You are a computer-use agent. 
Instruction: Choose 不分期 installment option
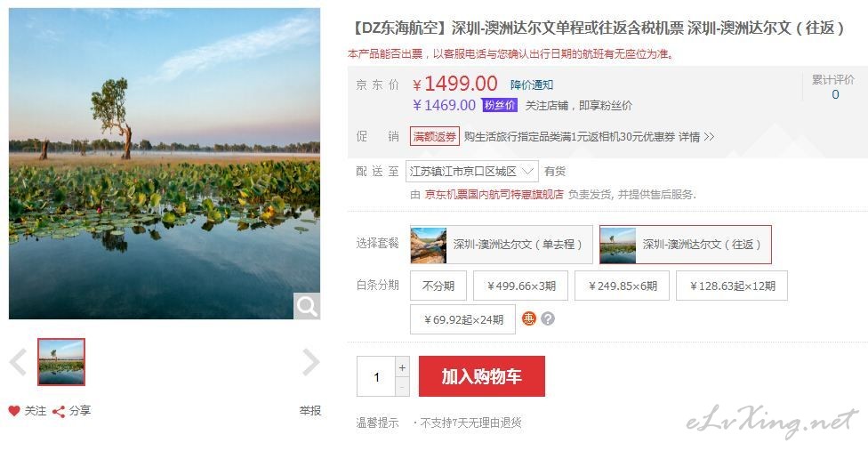tap(438, 286)
